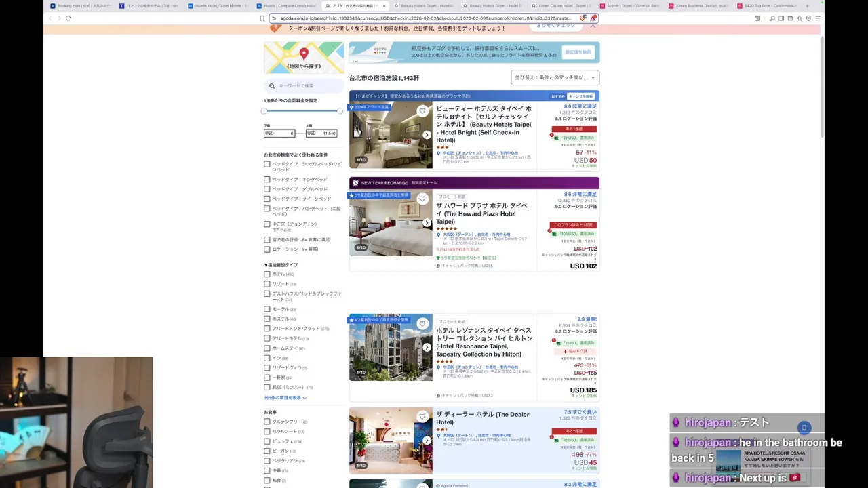Click the browser address bar URL
The height and width of the screenshot is (488, 868).
pos(427,18)
